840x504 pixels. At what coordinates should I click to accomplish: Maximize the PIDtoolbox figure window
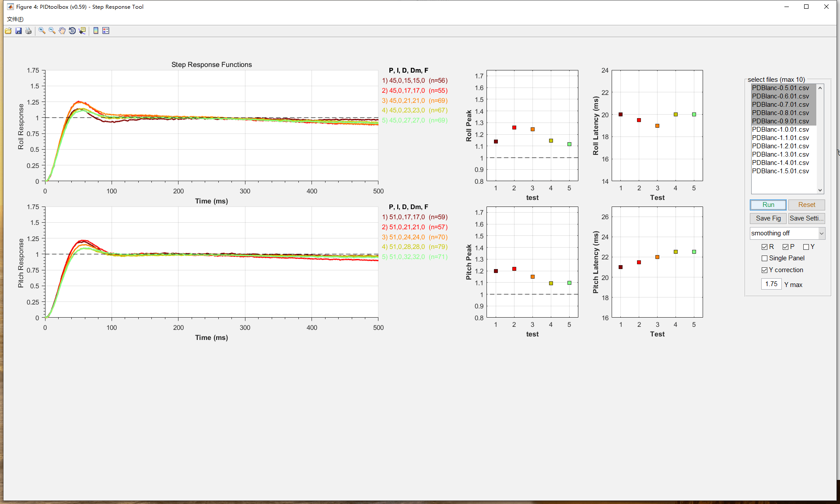806,7
